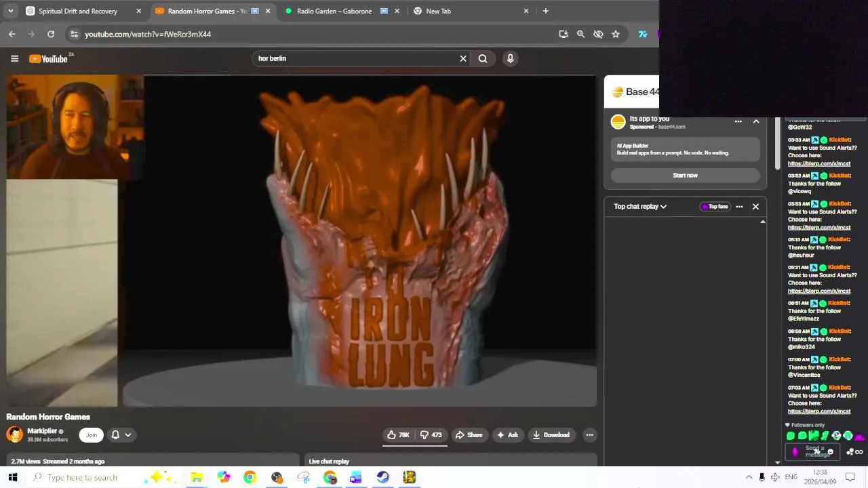This screenshot has height=488, width=868.
Task: Open the Ask button
Action: pyautogui.click(x=507, y=435)
